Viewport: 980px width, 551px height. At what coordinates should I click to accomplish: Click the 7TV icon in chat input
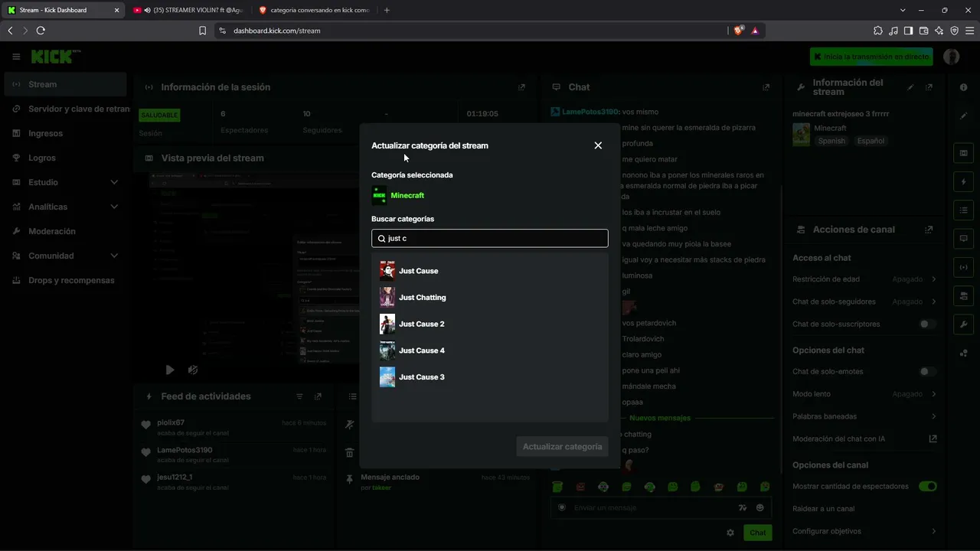click(x=742, y=507)
